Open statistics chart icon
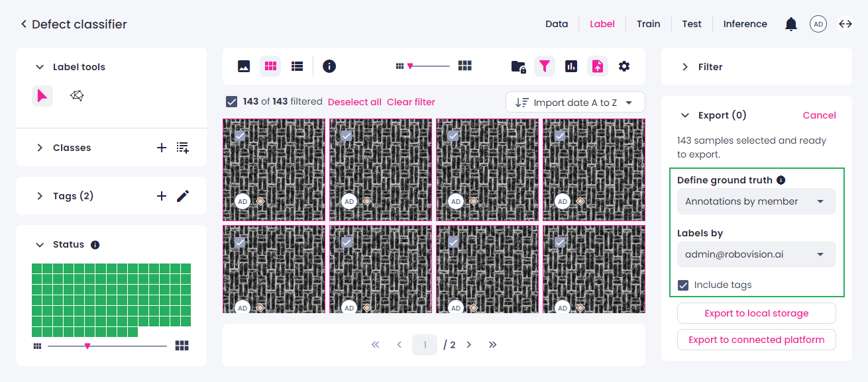Image resolution: width=868 pixels, height=382 pixels. (571, 66)
